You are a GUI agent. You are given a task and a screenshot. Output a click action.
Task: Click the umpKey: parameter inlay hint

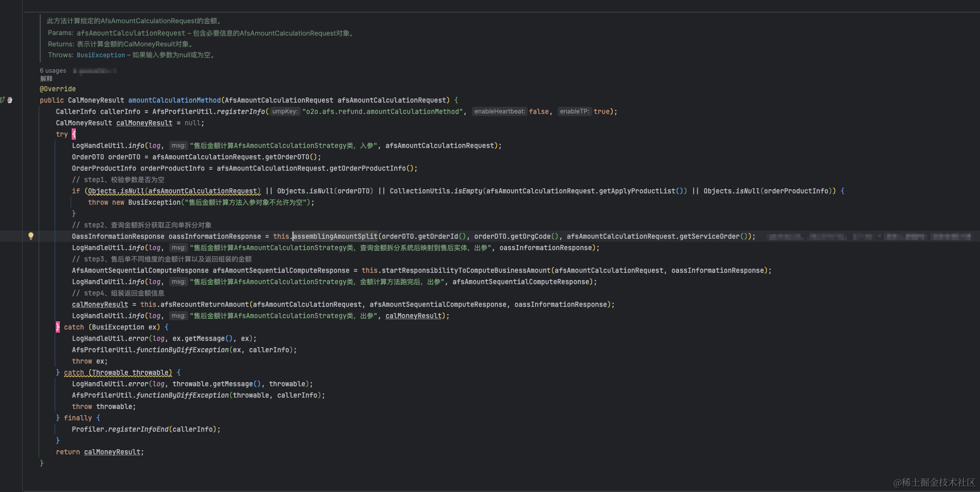[285, 111]
